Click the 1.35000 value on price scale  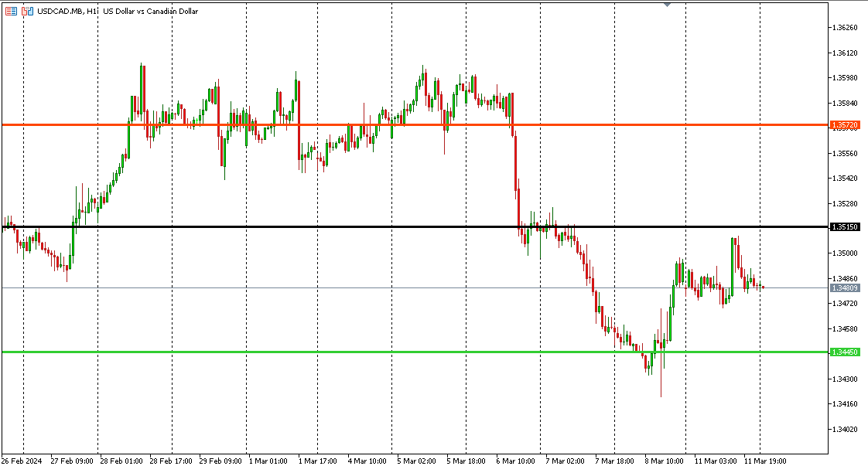click(846, 253)
